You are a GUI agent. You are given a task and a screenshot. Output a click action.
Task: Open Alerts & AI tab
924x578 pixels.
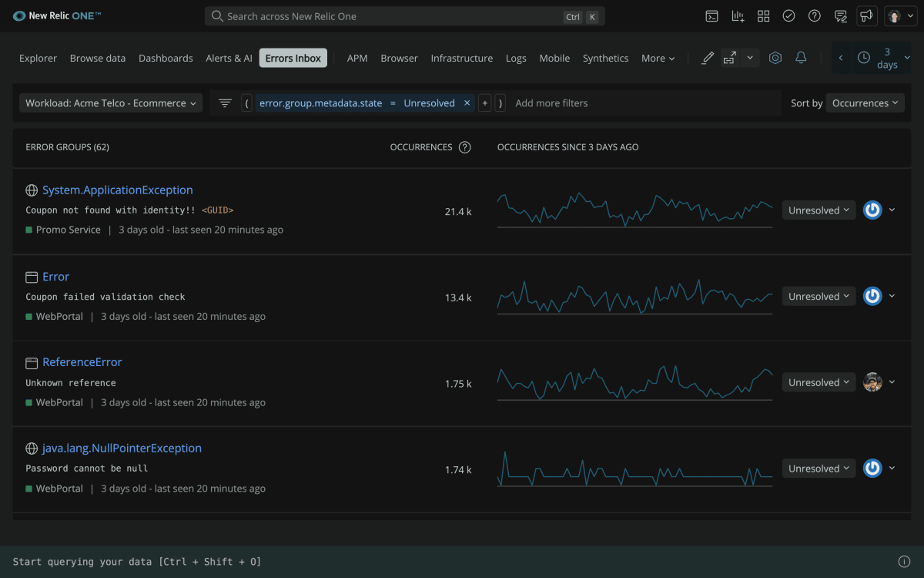tap(229, 58)
